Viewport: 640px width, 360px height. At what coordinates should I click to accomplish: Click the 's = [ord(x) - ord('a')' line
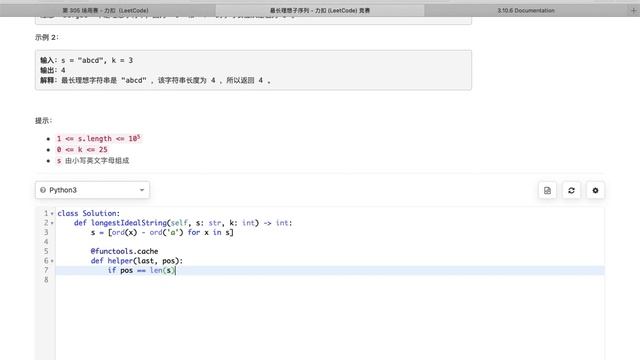162,232
